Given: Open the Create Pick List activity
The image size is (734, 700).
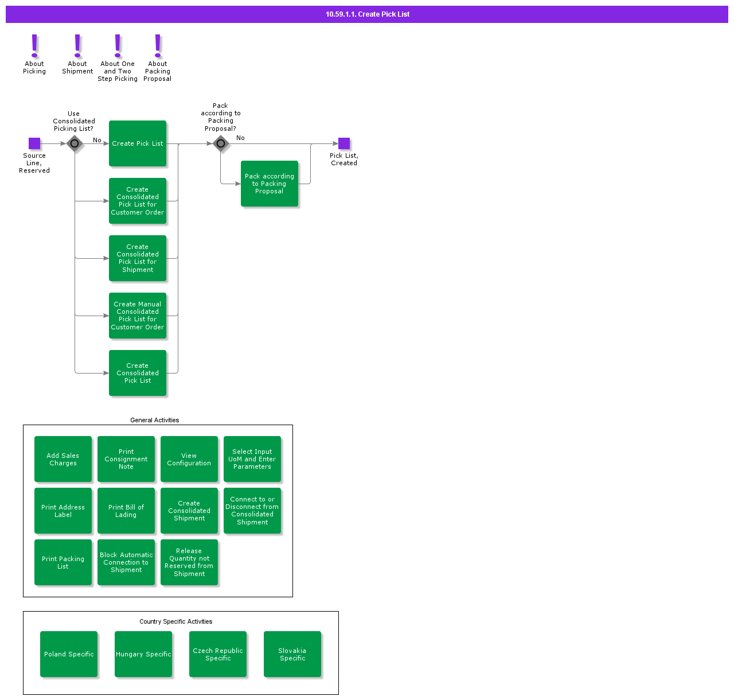Looking at the screenshot, I should (x=138, y=143).
